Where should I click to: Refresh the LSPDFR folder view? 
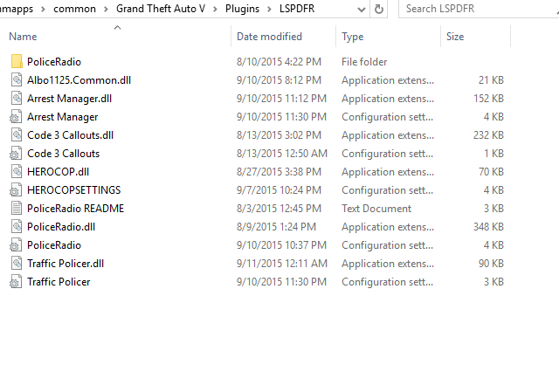pos(379,9)
